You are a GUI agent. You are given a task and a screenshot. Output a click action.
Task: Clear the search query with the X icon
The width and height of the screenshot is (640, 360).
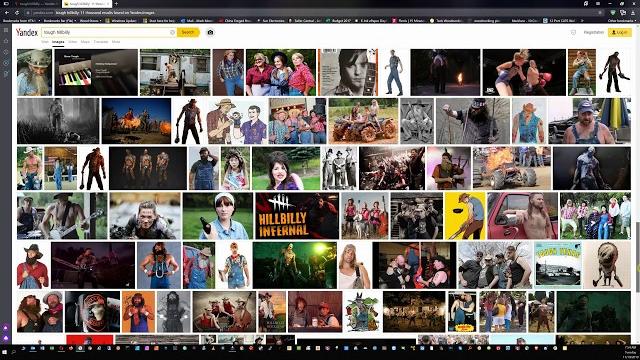point(172,32)
